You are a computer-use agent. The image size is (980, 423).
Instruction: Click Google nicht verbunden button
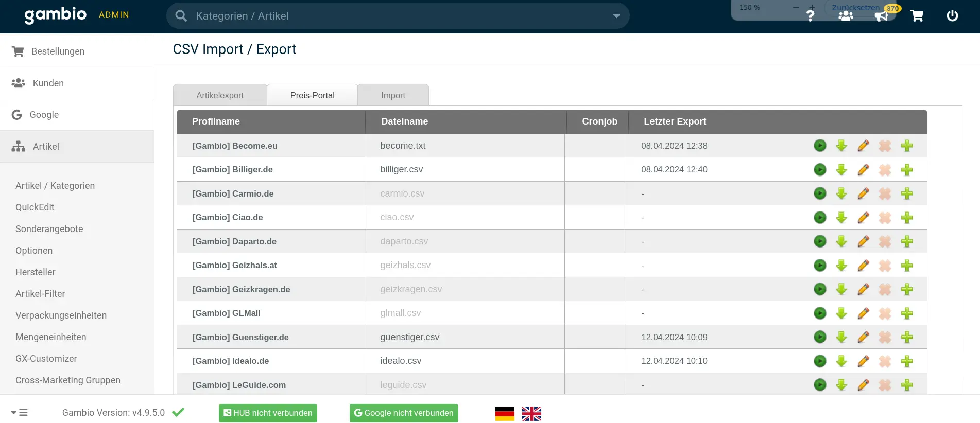(404, 413)
